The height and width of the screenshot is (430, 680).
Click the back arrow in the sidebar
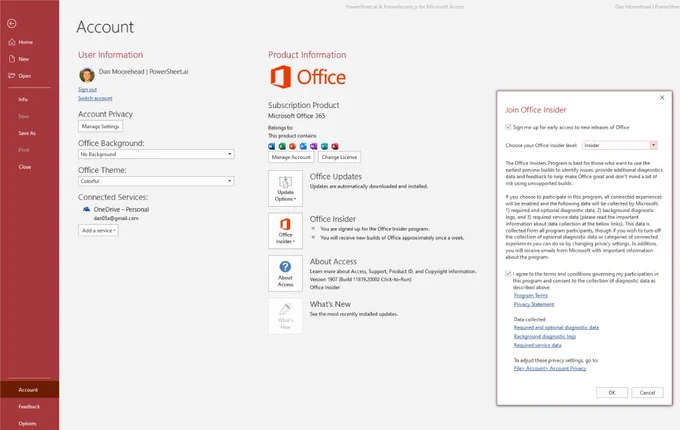pyautogui.click(x=12, y=24)
